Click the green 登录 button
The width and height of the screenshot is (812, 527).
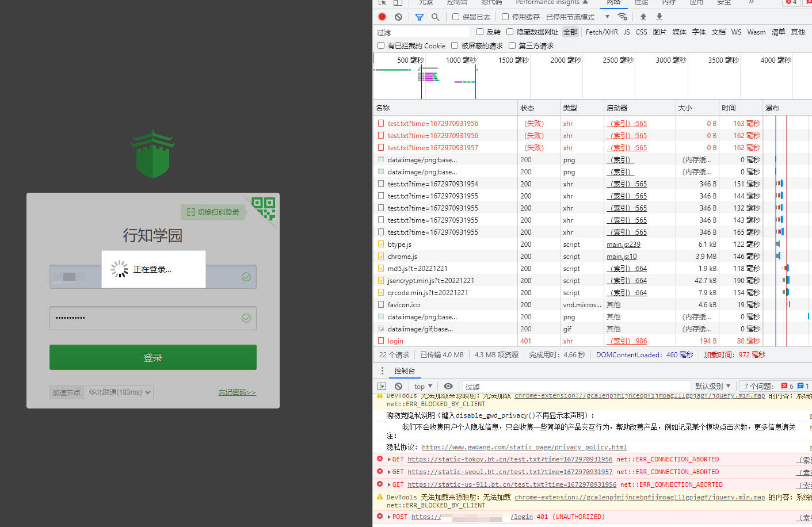[x=153, y=357]
